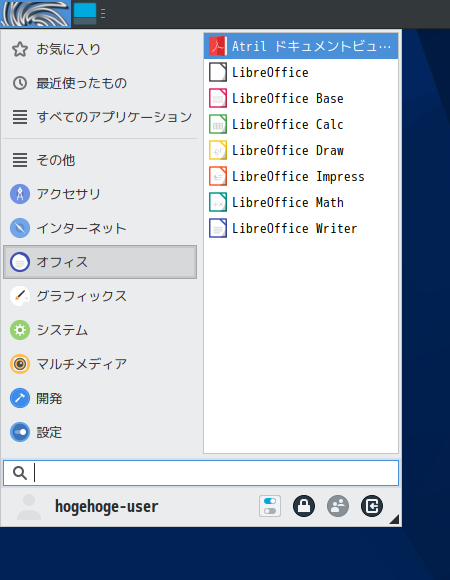Click the Whisker menu panel button
Viewport: 450px width, 580px height.
pyautogui.click(x=35, y=14)
